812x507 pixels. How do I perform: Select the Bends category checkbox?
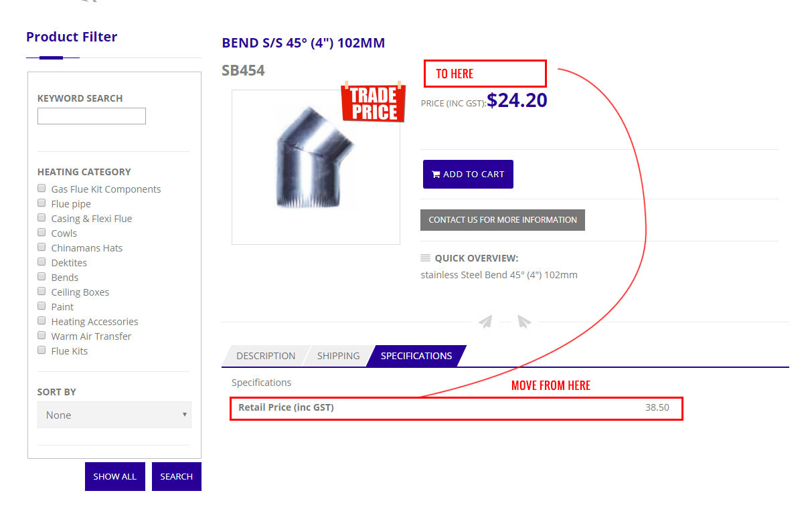(42, 277)
